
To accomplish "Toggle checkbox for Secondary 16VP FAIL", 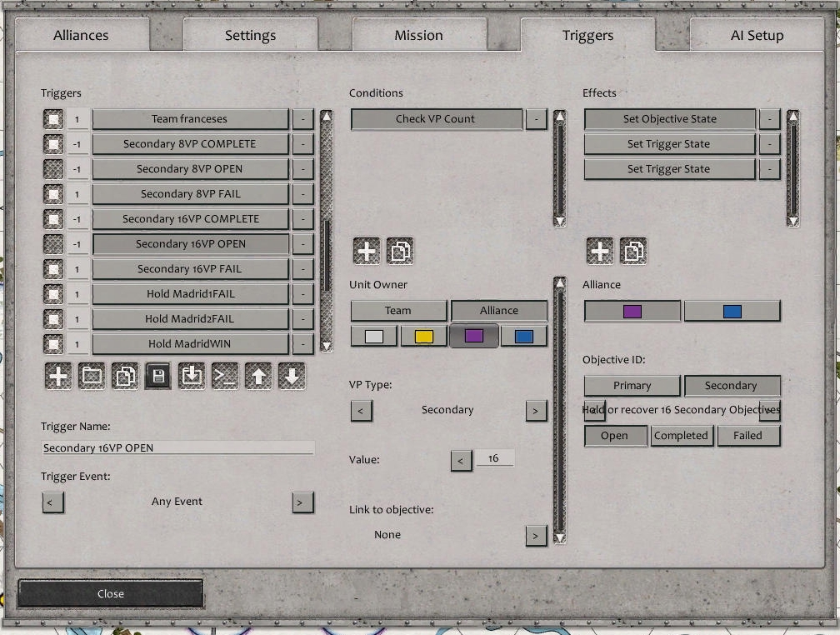I will tap(53, 269).
